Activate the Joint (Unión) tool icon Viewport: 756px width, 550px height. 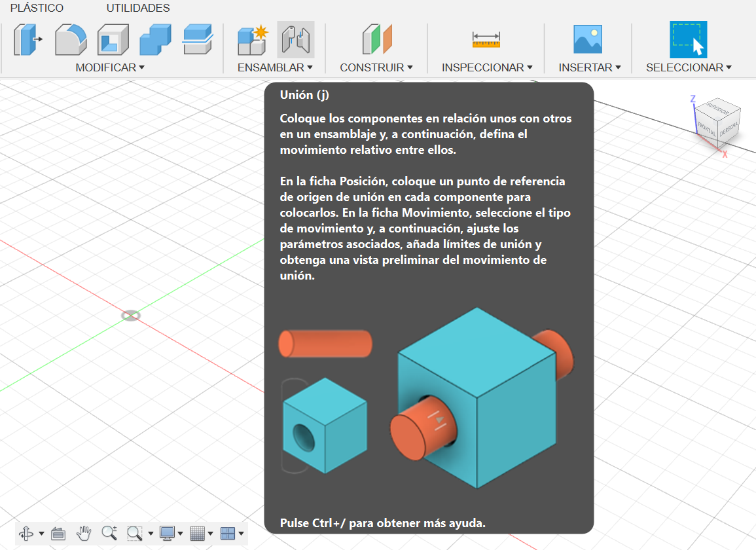pyautogui.click(x=296, y=39)
